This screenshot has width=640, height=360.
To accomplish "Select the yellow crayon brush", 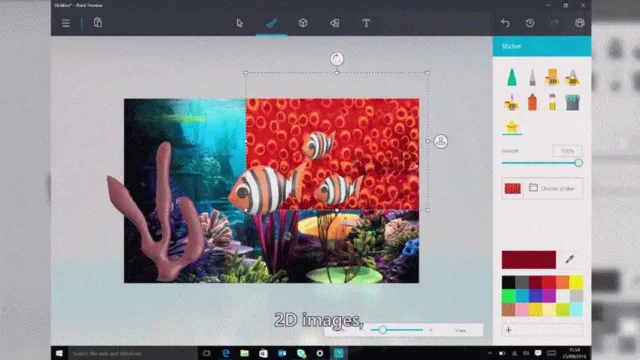I will coord(552,102).
